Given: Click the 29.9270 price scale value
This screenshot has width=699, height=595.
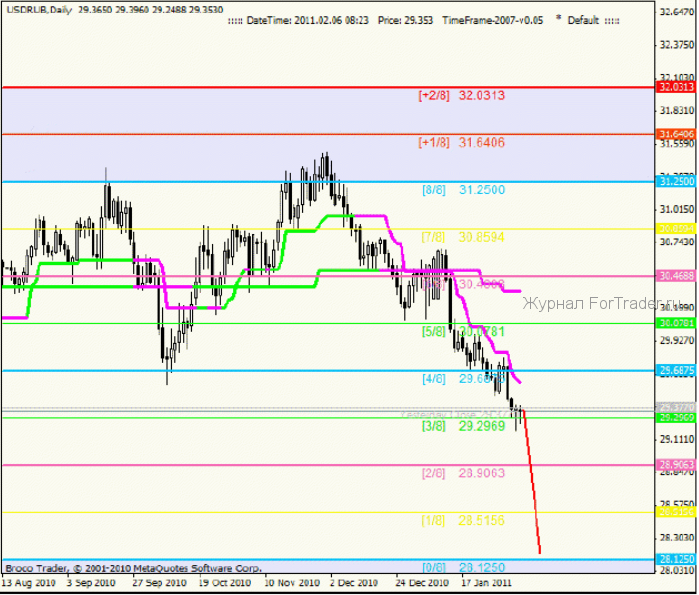Looking at the screenshot, I should coord(677,340).
